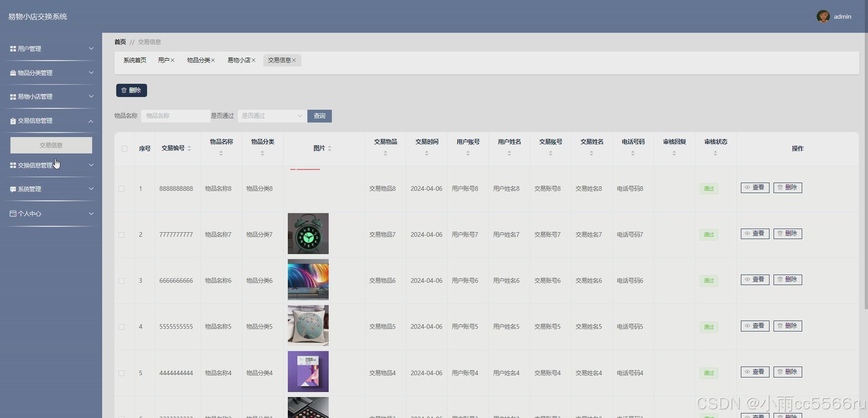Viewport: 868px width, 418px height.
Task: Check the checkbox for row 4444444444
Action: 121,373
